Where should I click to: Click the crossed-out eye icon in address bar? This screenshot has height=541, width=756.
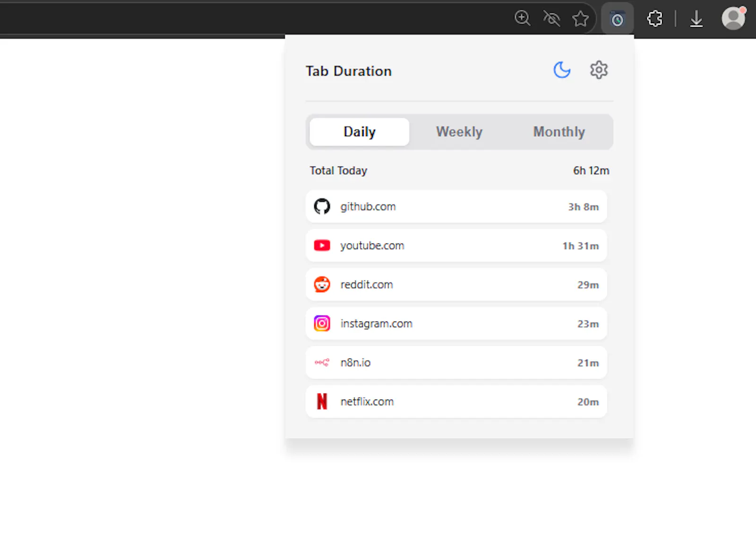tap(551, 18)
